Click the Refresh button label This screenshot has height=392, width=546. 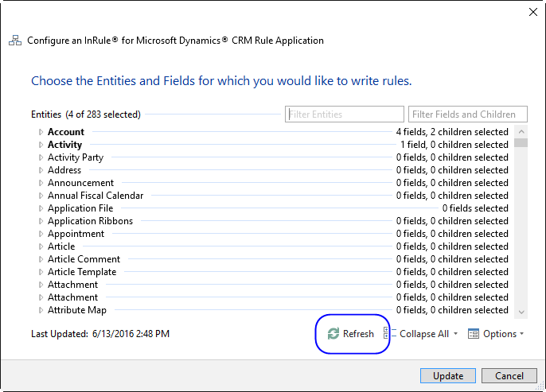tap(358, 334)
